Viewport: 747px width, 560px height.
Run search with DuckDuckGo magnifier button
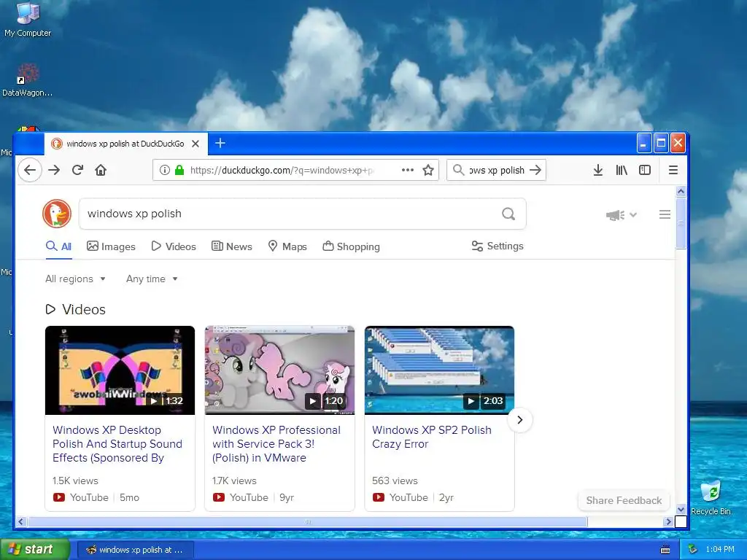click(508, 214)
